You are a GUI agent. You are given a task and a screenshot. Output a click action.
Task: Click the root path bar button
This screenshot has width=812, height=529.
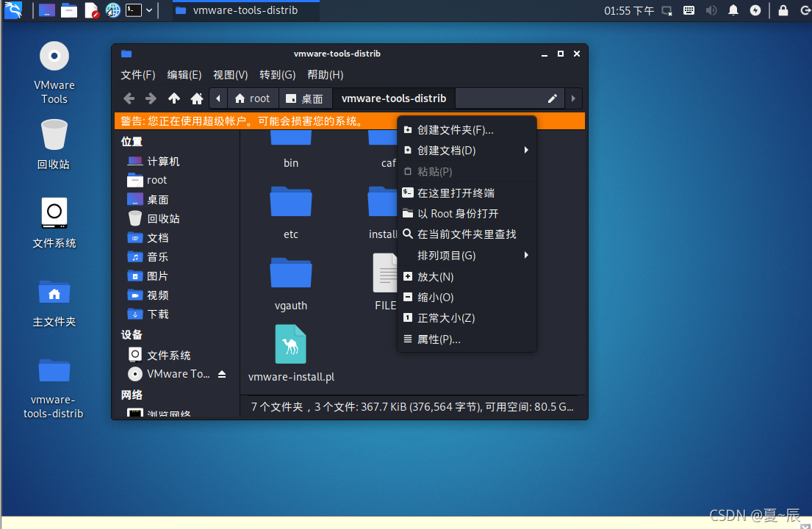pyautogui.click(x=253, y=98)
